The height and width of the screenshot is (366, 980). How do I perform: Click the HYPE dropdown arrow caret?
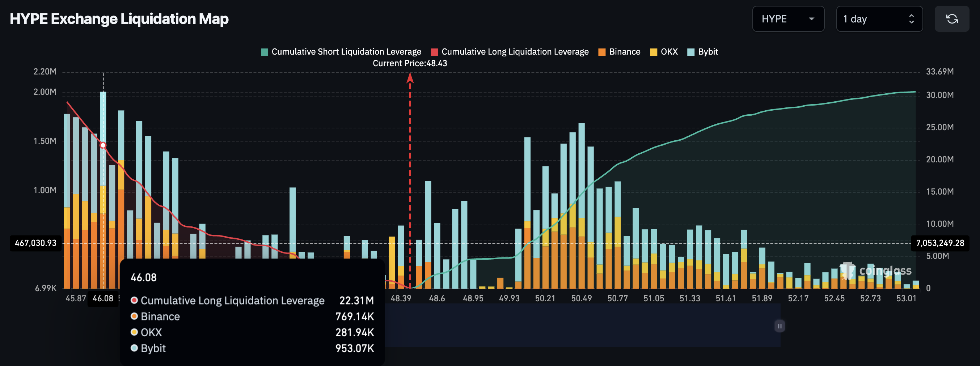[811, 19]
